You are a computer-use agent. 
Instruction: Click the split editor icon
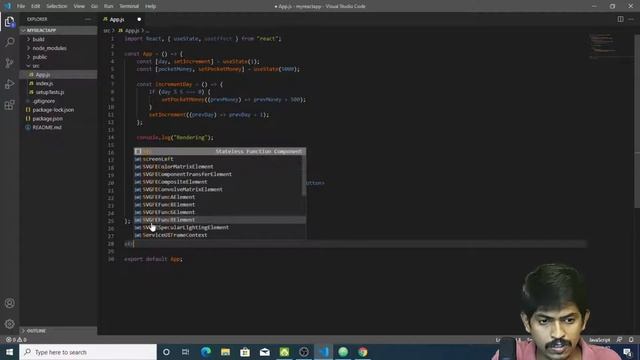(620, 19)
